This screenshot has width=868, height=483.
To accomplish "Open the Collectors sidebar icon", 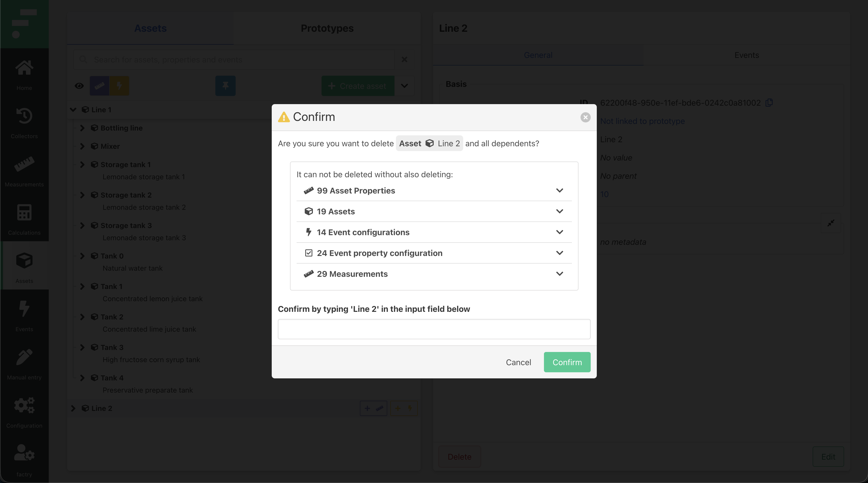I will point(24,117).
